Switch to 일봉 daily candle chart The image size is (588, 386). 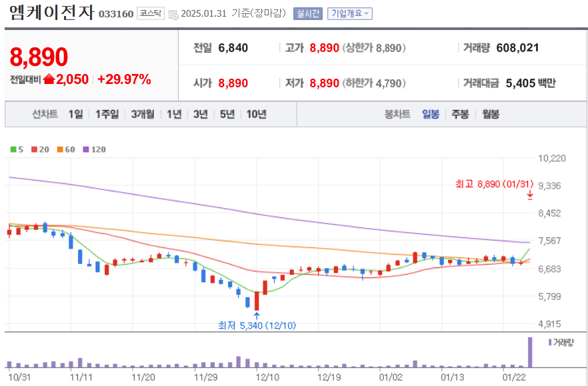431,114
